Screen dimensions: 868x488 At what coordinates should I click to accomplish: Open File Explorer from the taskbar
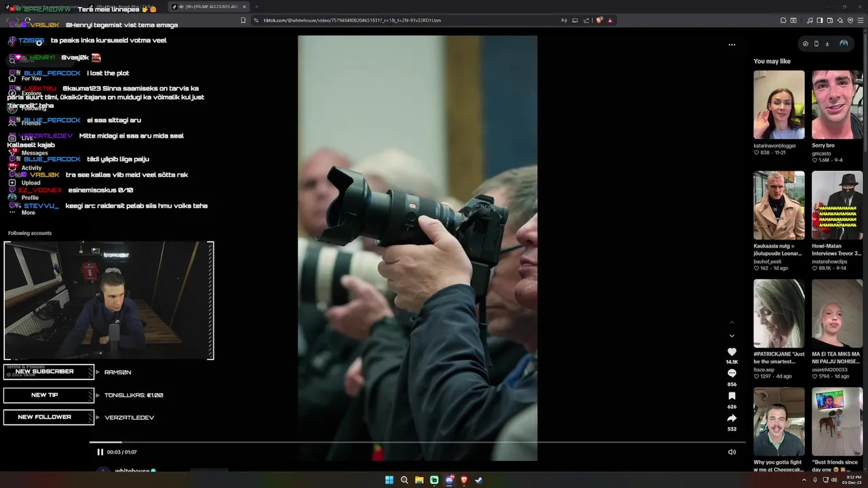click(419, 480)
